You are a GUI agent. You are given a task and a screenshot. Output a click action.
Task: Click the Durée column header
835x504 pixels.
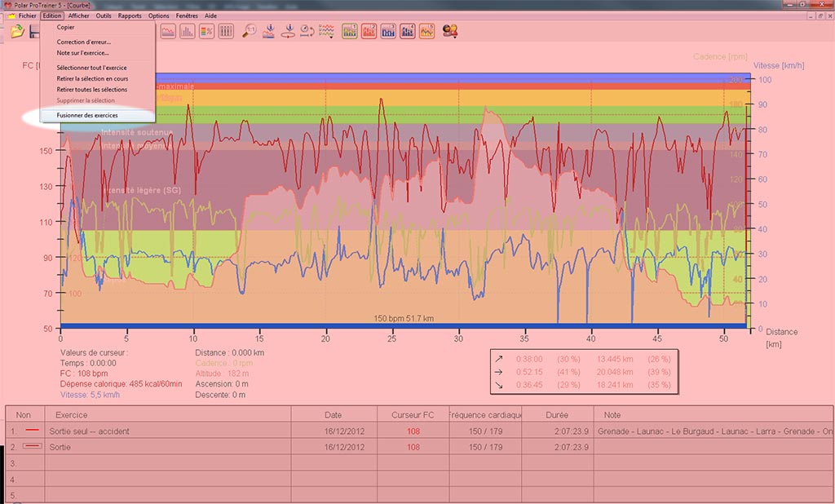[557, 414]
